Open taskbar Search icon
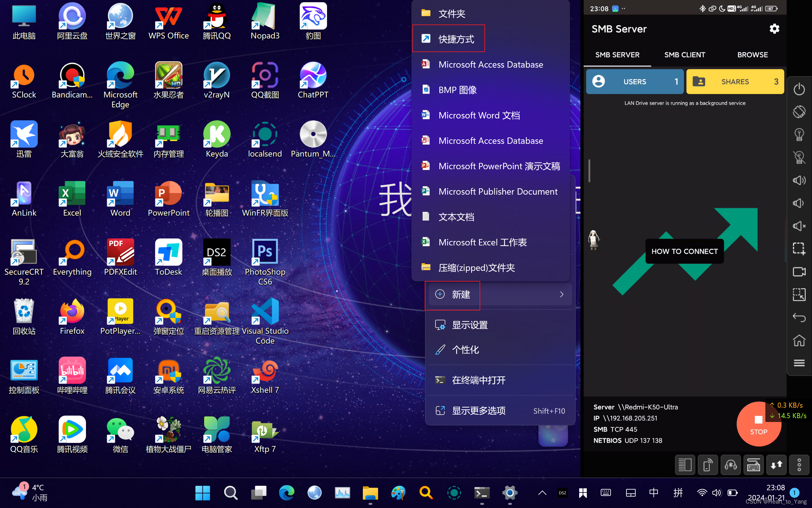The image size is (812, 508). [x=231, y=493]
